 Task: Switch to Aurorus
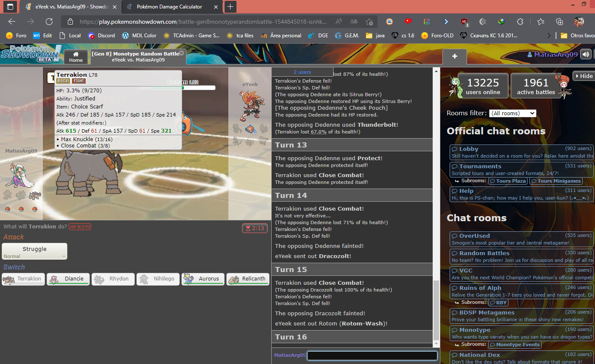click(203, 279)
